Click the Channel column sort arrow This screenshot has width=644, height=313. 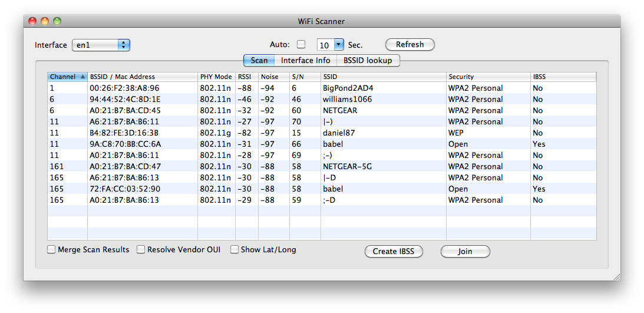pyautogui.click(x=82, y=77)
